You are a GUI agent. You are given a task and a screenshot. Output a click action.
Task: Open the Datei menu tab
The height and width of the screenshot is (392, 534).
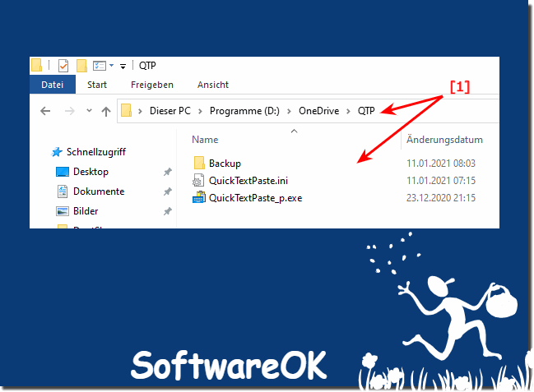click(53, 85)
